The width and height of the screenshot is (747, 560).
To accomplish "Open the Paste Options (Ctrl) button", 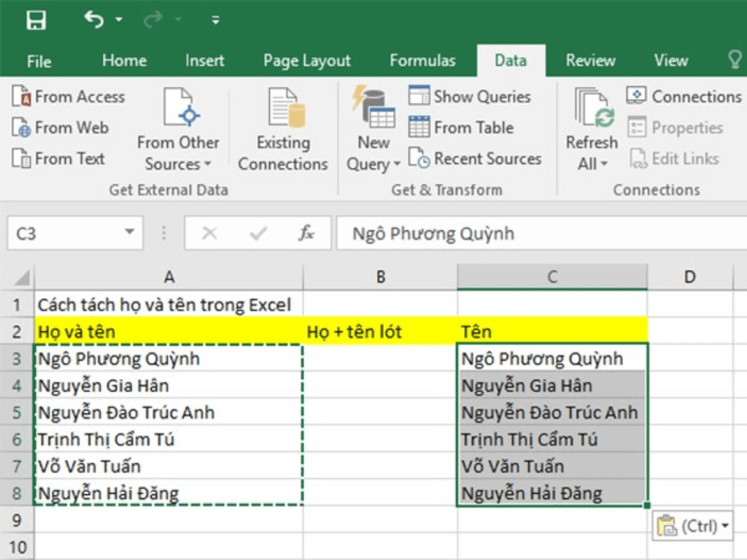I will click(x=692, y=524).
